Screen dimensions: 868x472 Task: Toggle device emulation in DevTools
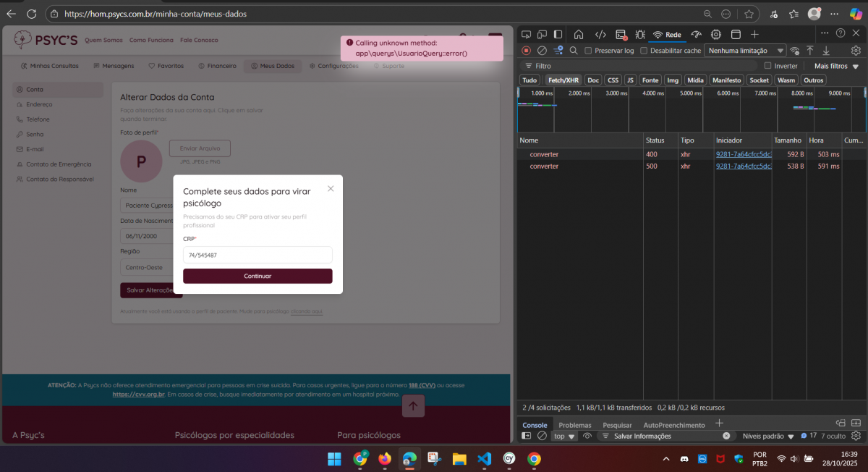click(542, 34)
